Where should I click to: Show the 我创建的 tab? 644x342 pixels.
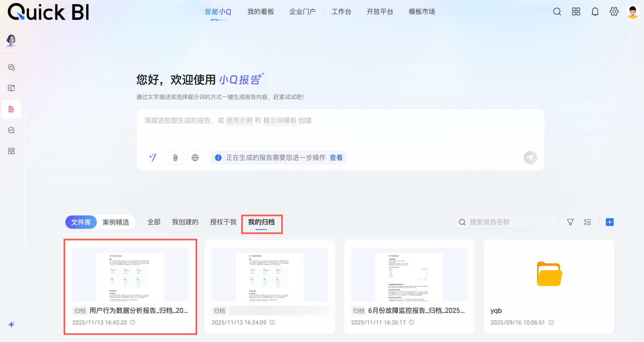point(185,222)
